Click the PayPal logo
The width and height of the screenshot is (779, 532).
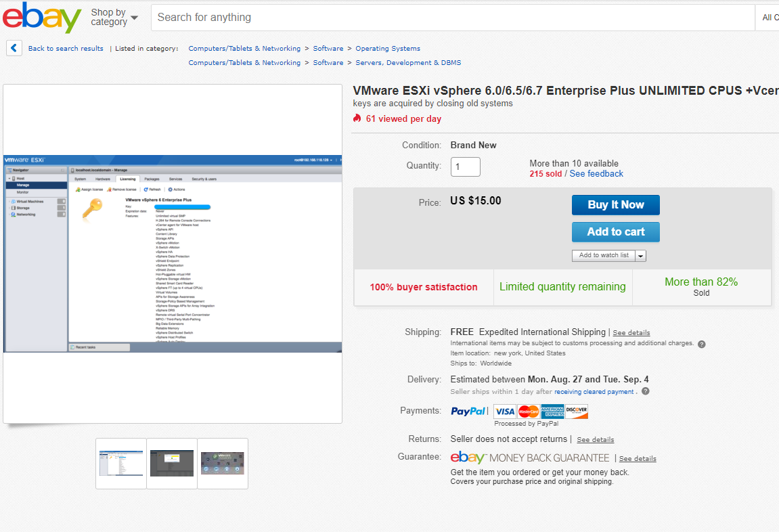click(468, 412)
